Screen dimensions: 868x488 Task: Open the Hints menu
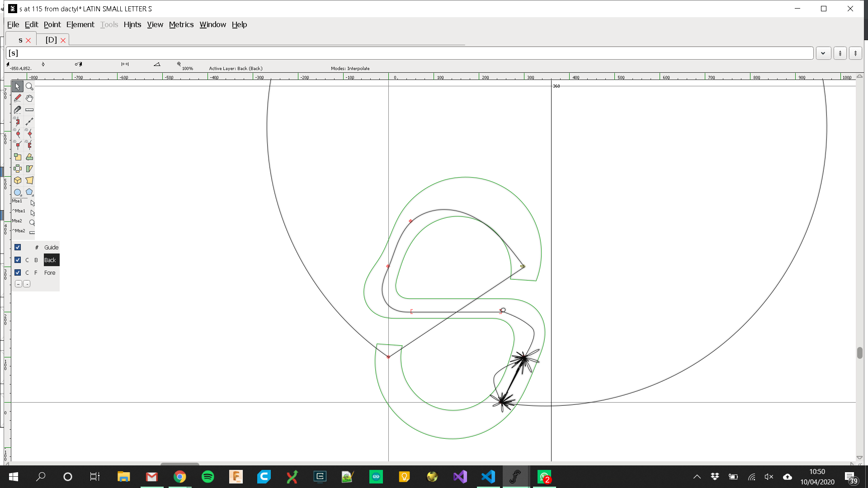[x=132, y=24]
